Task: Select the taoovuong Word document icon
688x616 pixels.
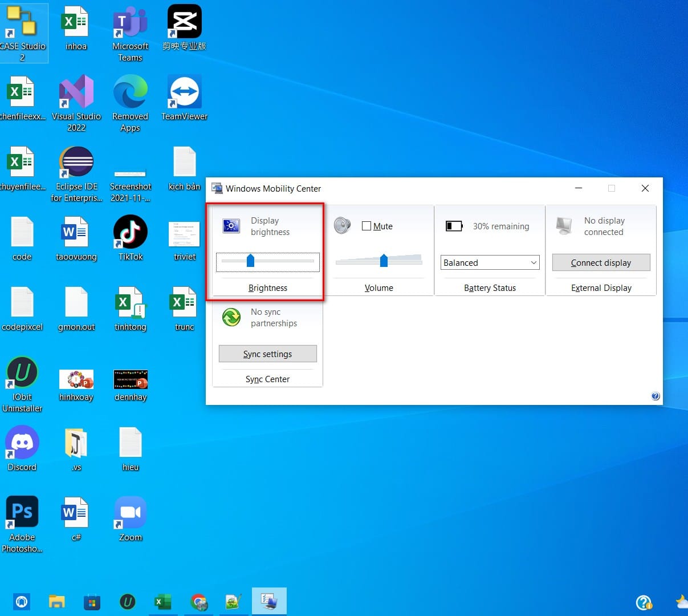Action: tap(76, 238)
